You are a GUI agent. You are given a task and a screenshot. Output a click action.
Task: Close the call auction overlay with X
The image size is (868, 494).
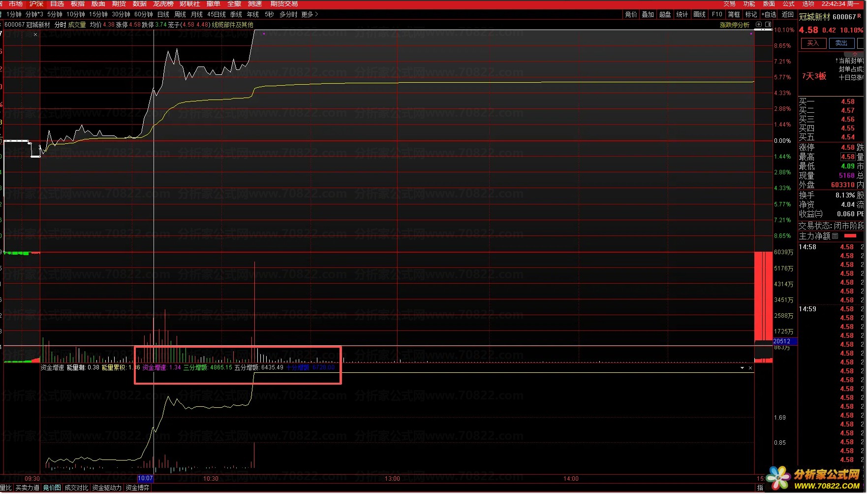click(35, 35)
